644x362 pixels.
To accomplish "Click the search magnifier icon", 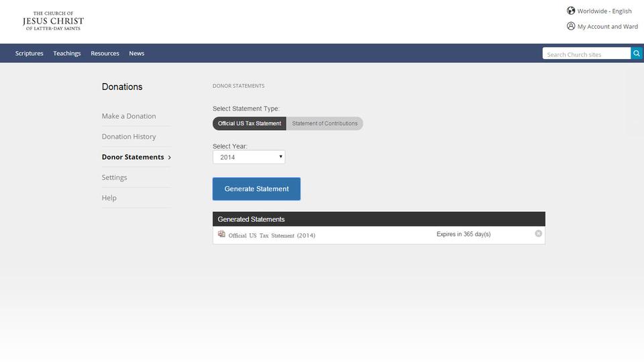I will pos(636,54).
